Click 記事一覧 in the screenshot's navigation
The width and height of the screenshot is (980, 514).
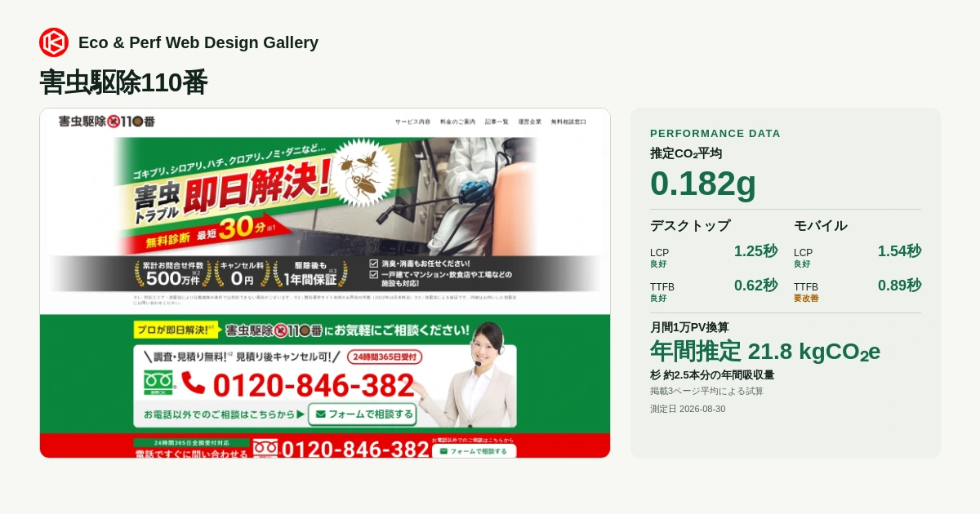(497, 122)
